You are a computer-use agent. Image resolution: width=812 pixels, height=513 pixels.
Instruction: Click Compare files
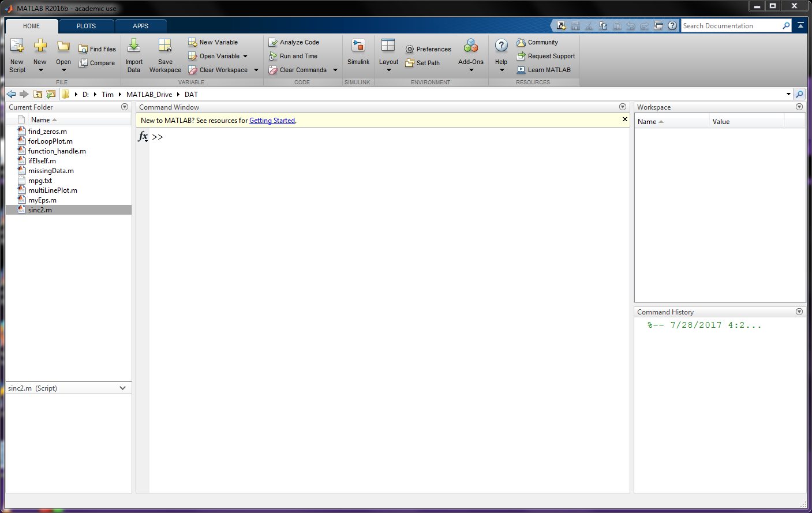coord(97,63)
